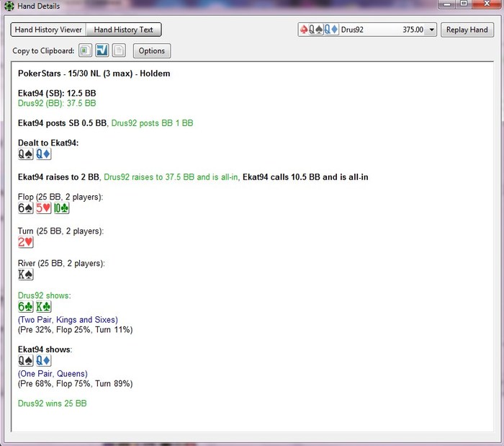The image size is (504, 446).
Task: Click 'Drus92 (BB): 37.5 BB' line
Action: (57, 103)
